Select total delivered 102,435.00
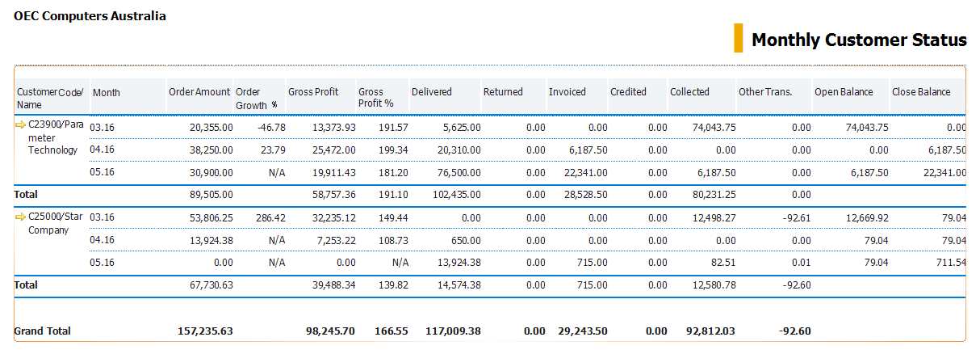The height and width of the screenshot is (354, 980). [457, 195]
